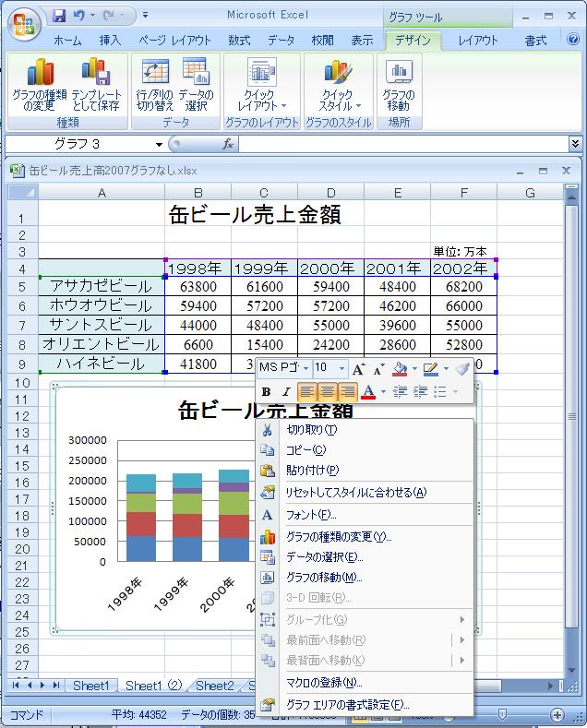Click the Select All corner of the sheet
Screen dimensions: 587x728
[x=23, y=192]
